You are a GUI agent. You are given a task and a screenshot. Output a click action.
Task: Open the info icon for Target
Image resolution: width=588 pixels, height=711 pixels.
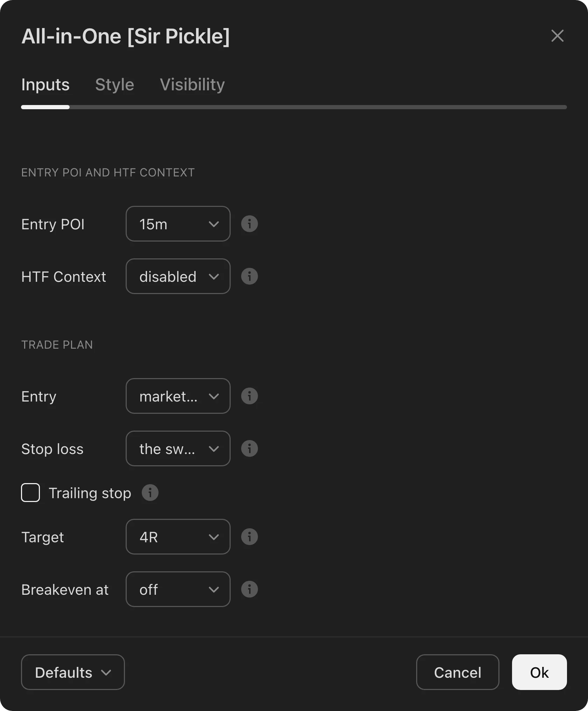[x=249, y=537]
